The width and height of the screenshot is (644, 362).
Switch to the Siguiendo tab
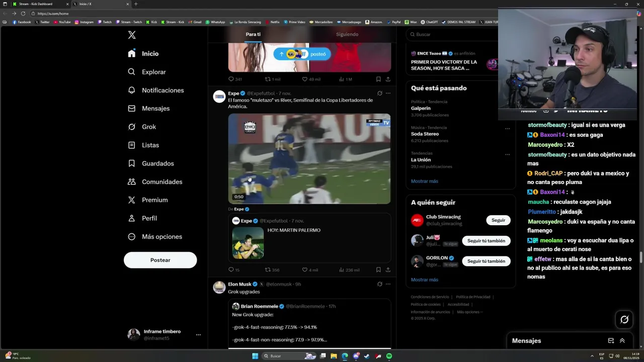coord(347,34)
